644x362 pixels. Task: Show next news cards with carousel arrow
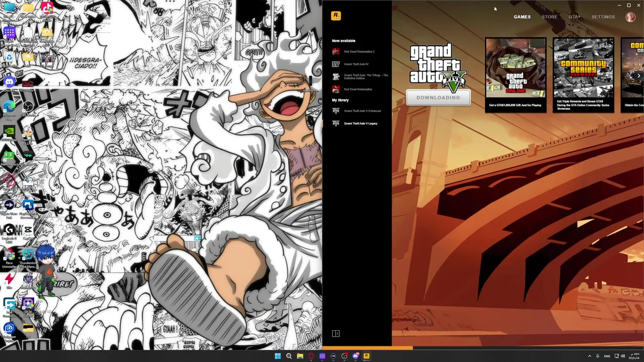pos(638,76)
